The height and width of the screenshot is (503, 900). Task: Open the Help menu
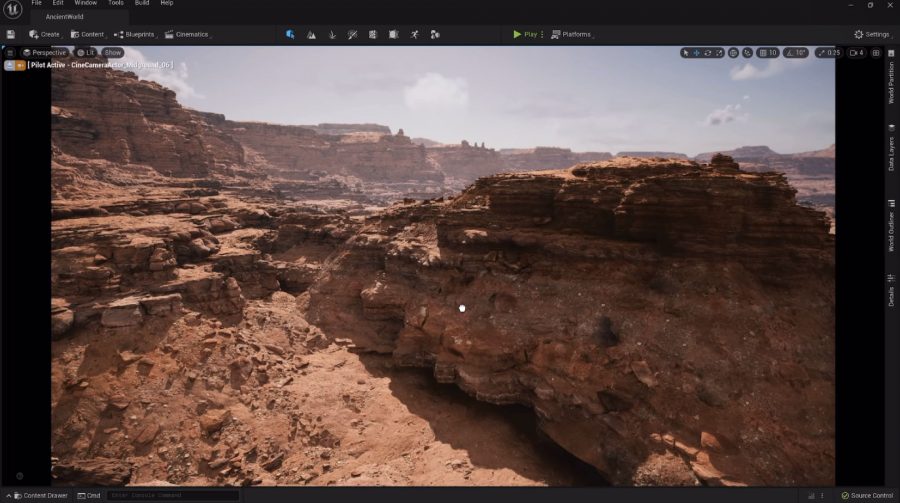click(x=166, y=3)
